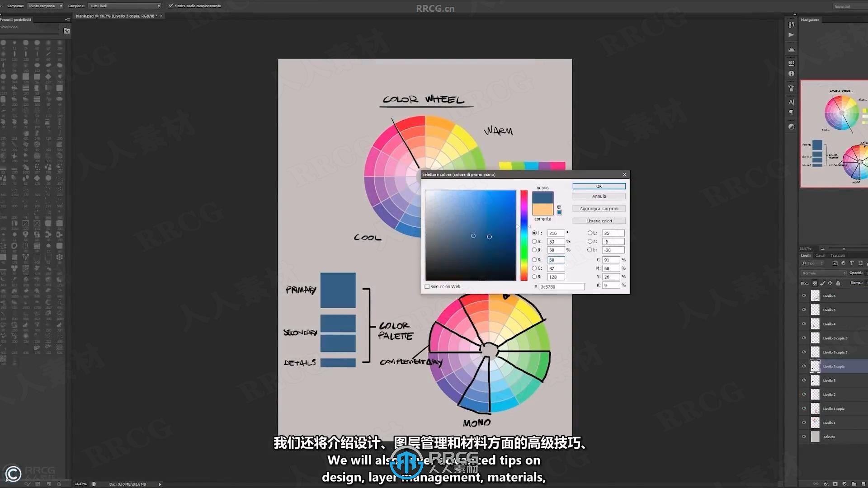The image size is (868, 488).
Task: Click the vertical hue spectrum slider
Action: (524, 235)
